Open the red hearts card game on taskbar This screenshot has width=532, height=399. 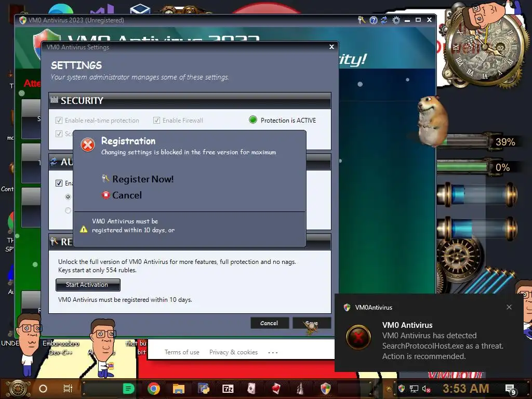click(x=276, y=389)
